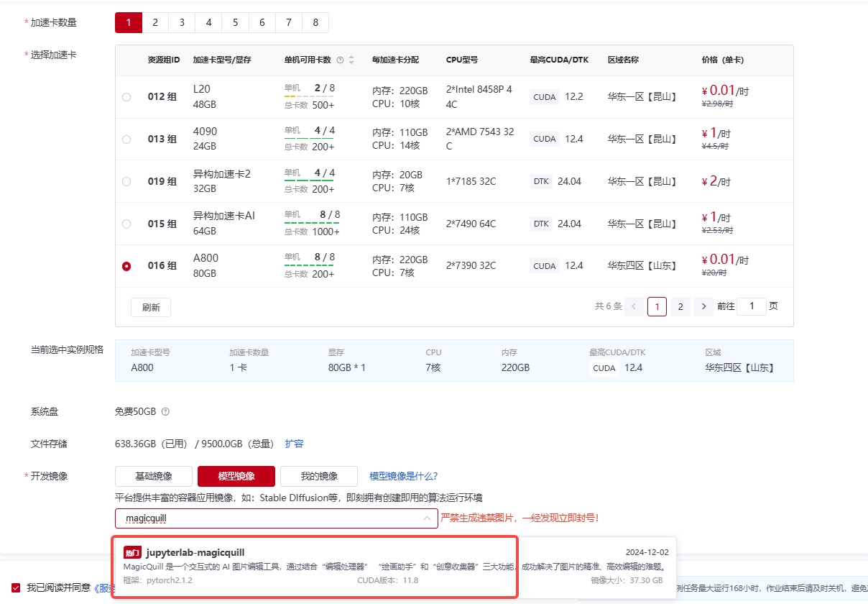The image size is (868, 604).
Task: Click the 热门 badge on jupyterlab-magicquill
Action: click(132, 552)
